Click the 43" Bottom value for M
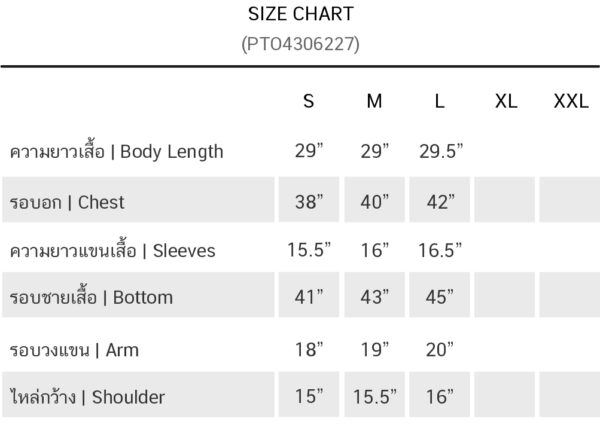Viewport: 600px width, 446px height. coord(375,297)
